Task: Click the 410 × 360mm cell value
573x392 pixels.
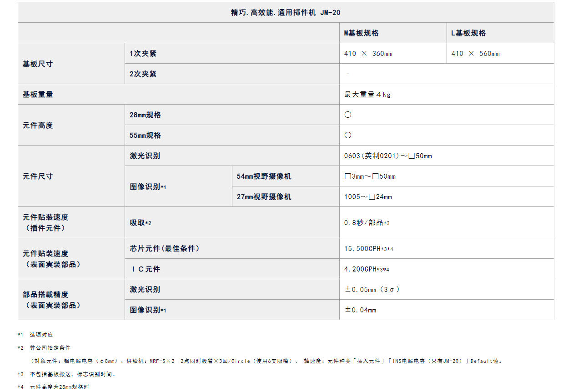Action: click(x=368, y=54)
